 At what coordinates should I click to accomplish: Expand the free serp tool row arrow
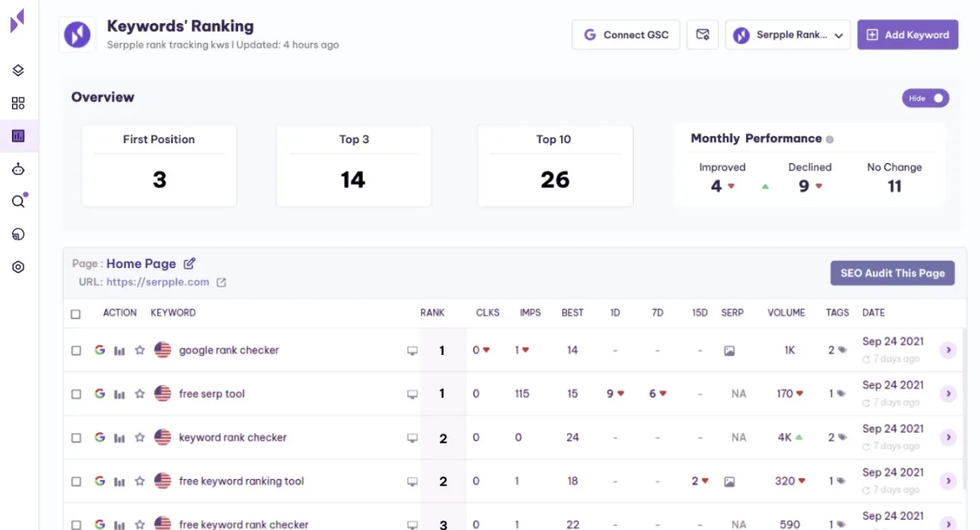[947, 394]
